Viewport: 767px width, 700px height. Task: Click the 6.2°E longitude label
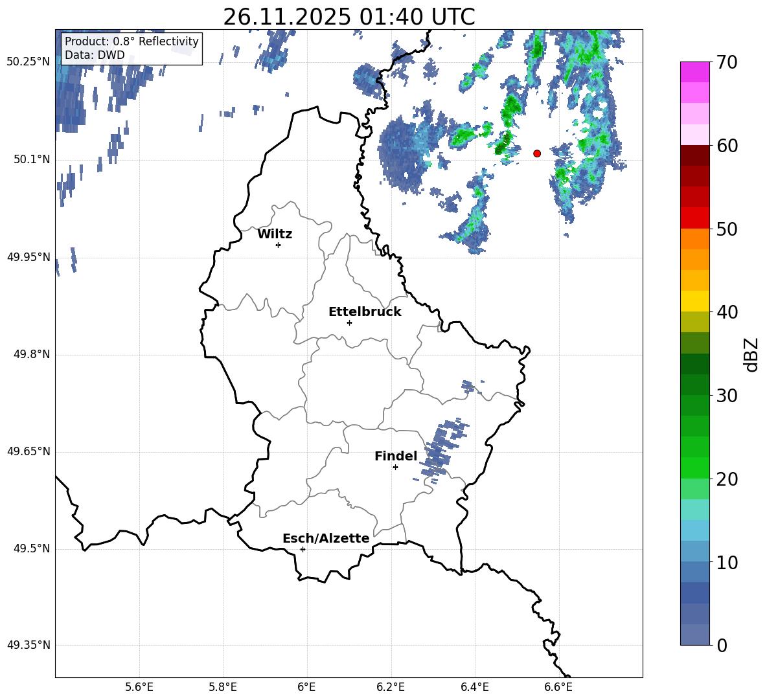tap(391, 687)
